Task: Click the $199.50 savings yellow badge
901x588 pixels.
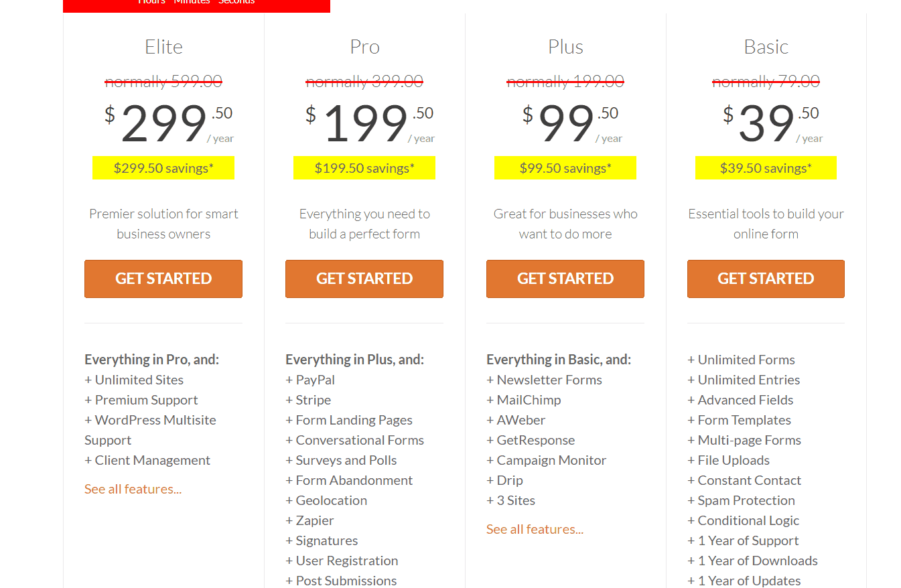Action: pyautogui.click(x=364, y=168)
